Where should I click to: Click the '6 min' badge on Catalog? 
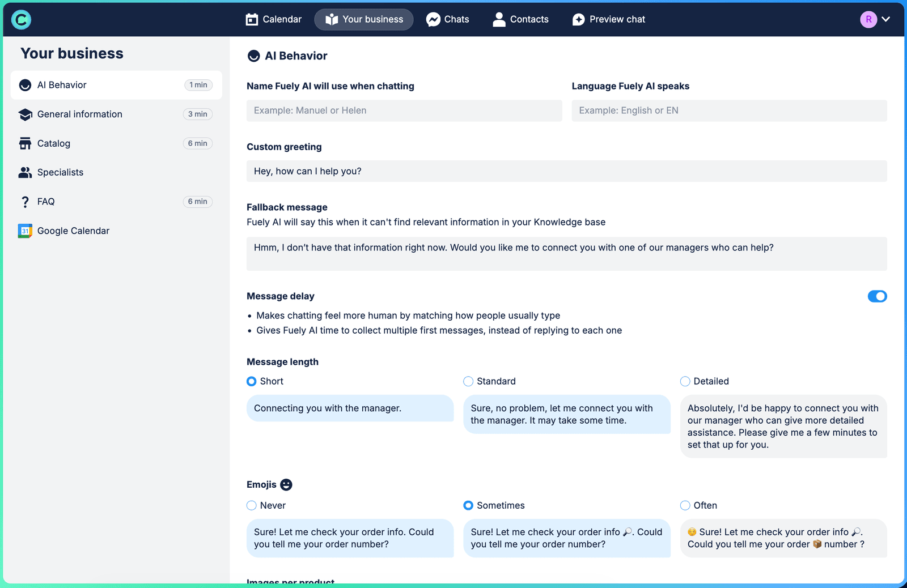click(198, 143)
